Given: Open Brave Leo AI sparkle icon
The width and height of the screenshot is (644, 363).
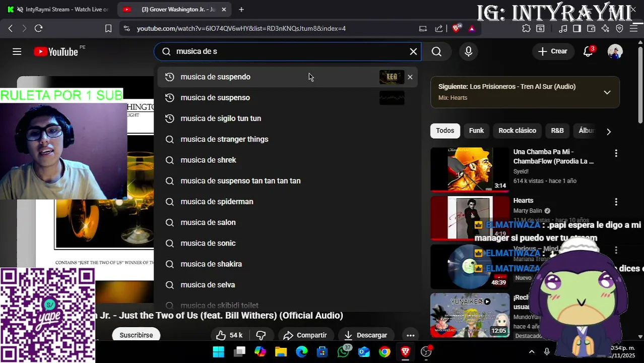Looking at the screenshot, I should (605, 29).
